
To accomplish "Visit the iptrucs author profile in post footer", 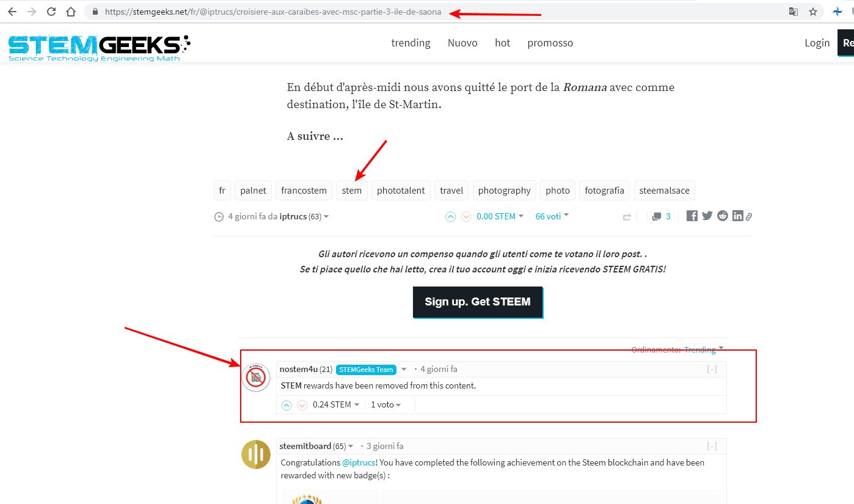I will pos(293,217).
